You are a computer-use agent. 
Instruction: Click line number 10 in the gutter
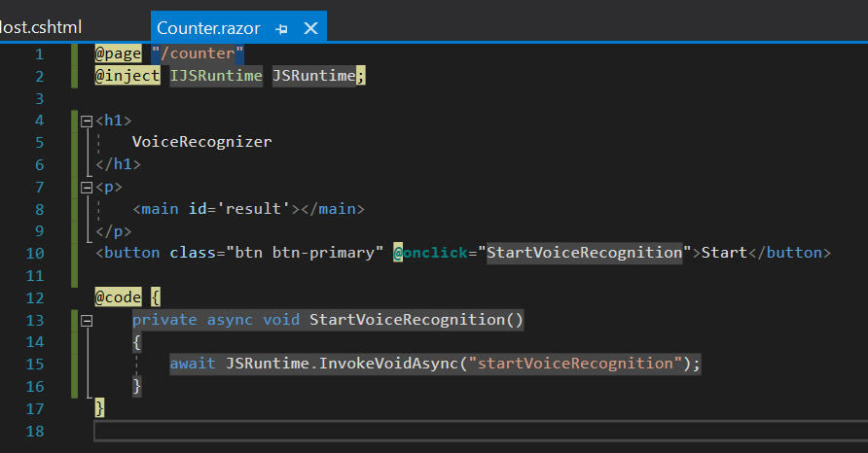coord(35,254)
